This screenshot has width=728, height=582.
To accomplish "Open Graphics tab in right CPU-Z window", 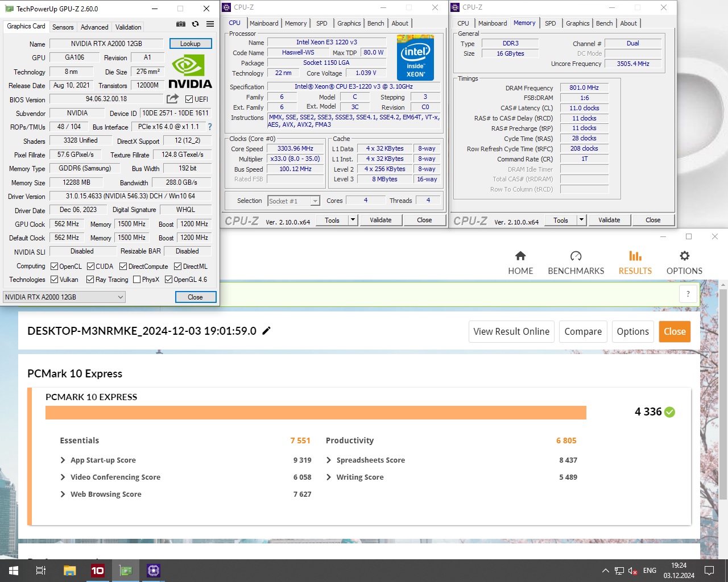I will pos(577,23).
